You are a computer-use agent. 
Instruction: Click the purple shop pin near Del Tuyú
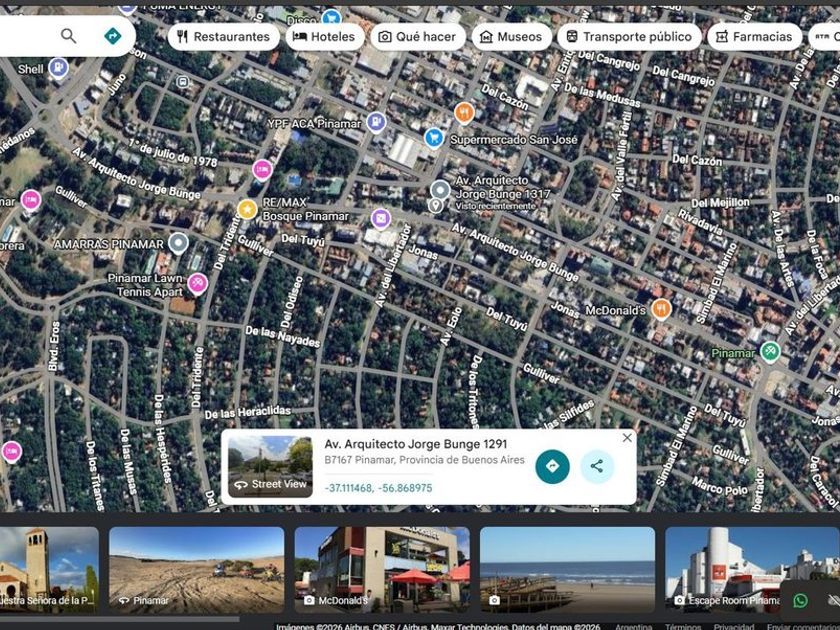point(380,219)
